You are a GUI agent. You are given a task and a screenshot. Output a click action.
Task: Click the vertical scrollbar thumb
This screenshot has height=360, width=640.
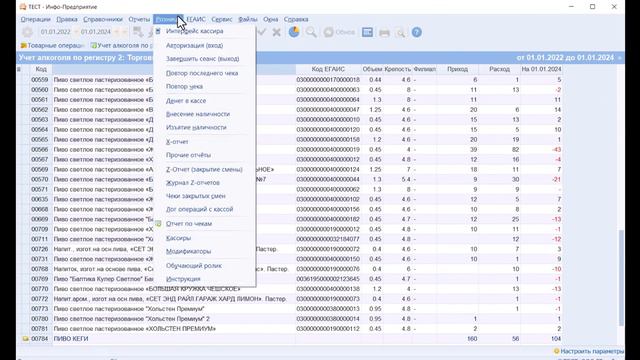point(621,278)
